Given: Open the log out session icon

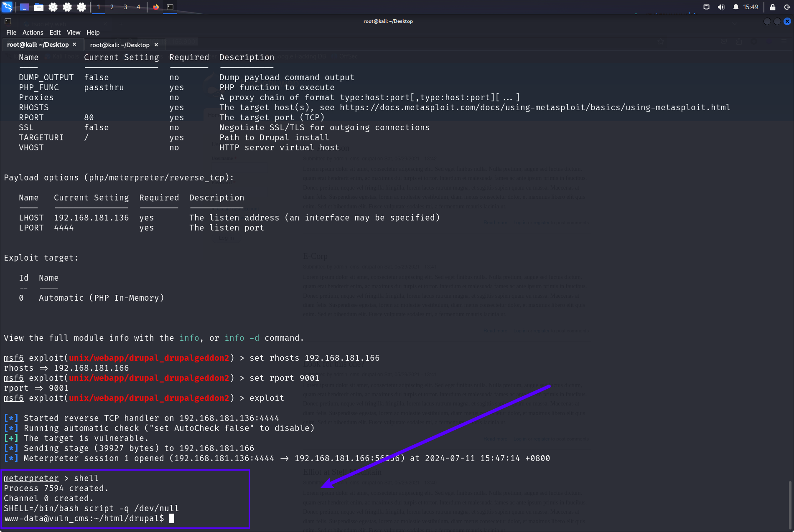Looking at the screenshot, I should [x=787, y=7].
